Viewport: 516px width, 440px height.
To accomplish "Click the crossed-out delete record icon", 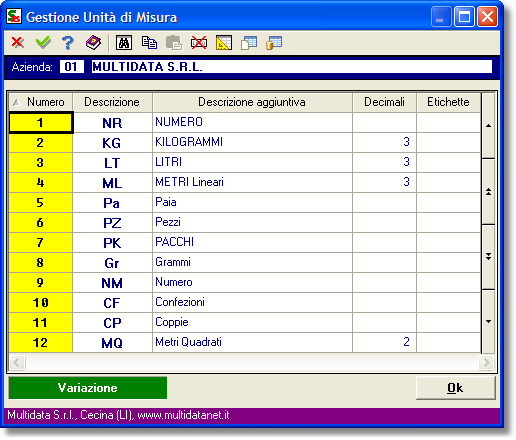I will point(199,43).
